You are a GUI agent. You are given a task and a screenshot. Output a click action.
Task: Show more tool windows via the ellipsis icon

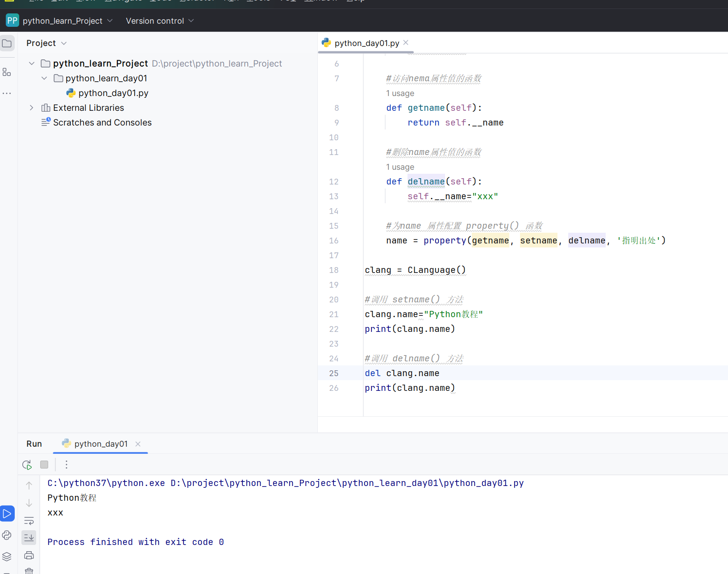coord(7,93)
